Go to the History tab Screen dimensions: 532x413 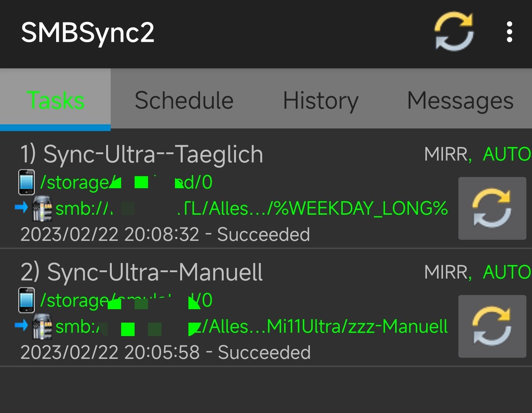pos(320,100)
